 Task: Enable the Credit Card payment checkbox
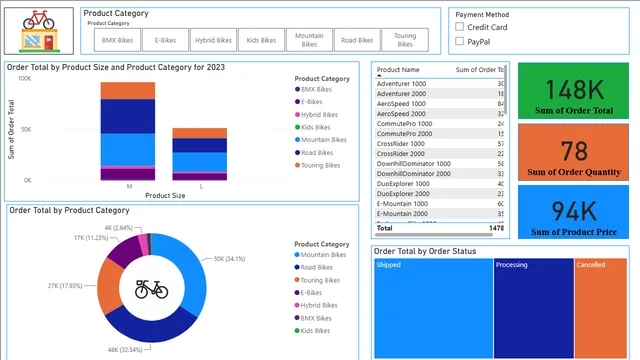(x=460, y=27)
